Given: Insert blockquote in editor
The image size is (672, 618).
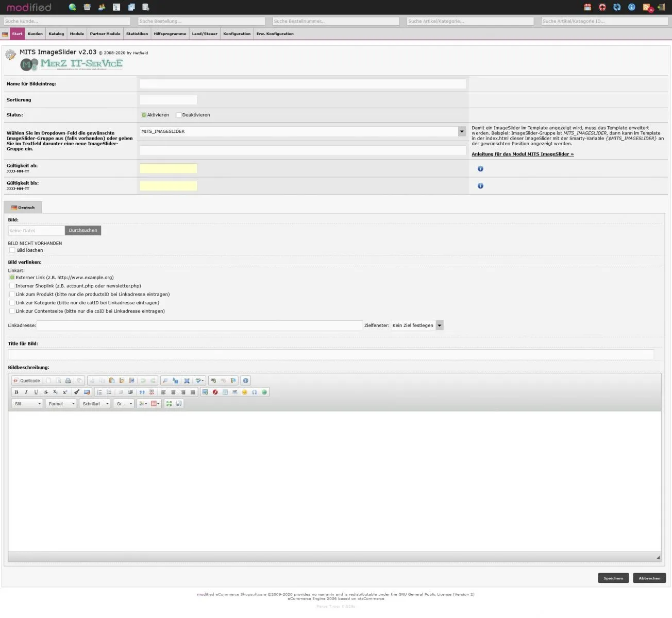Looking at the screenshot, I should click(142, 392).
